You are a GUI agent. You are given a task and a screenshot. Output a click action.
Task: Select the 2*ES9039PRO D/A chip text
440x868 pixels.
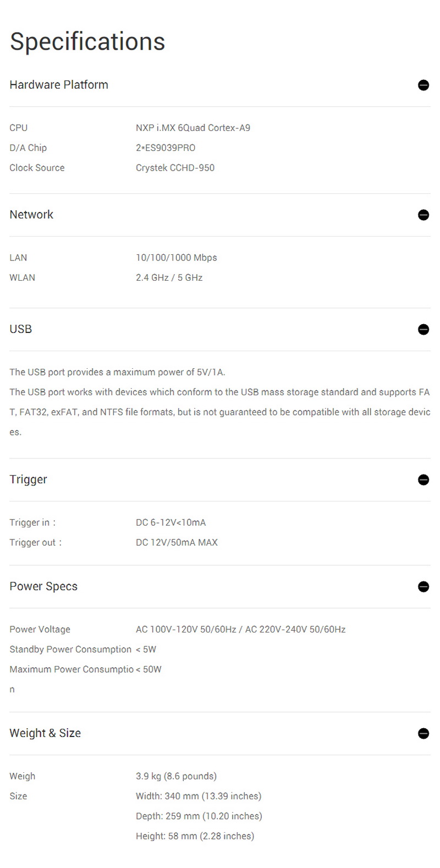(x=166, y=148)
